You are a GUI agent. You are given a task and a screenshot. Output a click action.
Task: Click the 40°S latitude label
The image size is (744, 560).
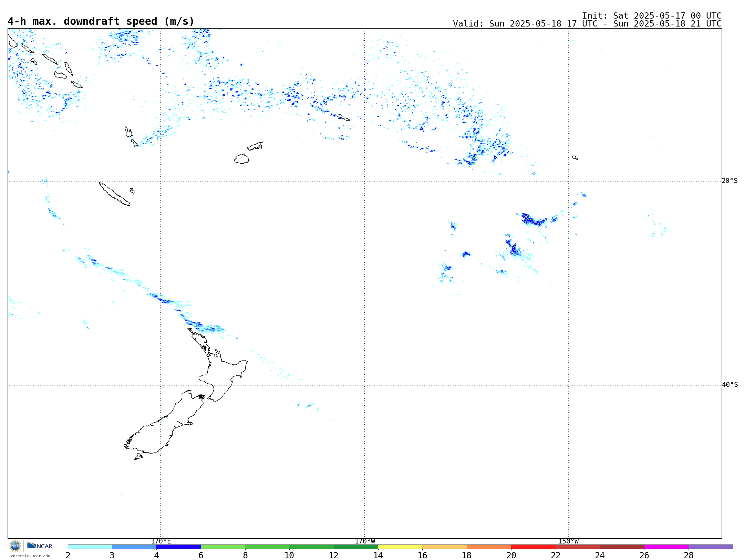(730, 385)
